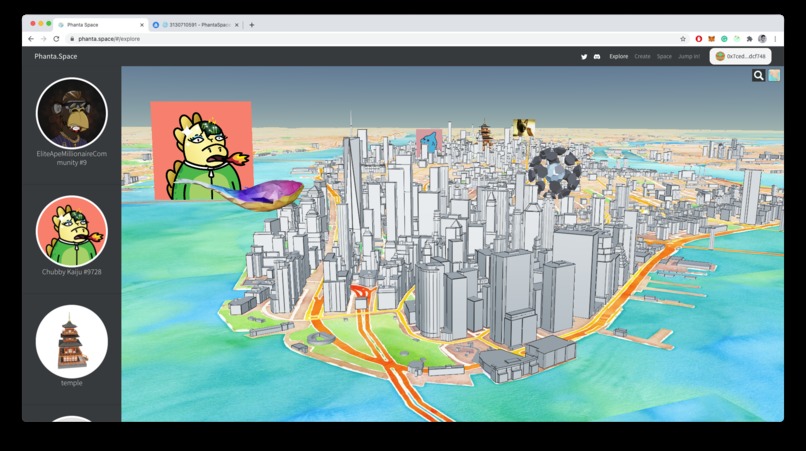
Task: Select Create in the navigation
Action: click(x=643, y=57)
